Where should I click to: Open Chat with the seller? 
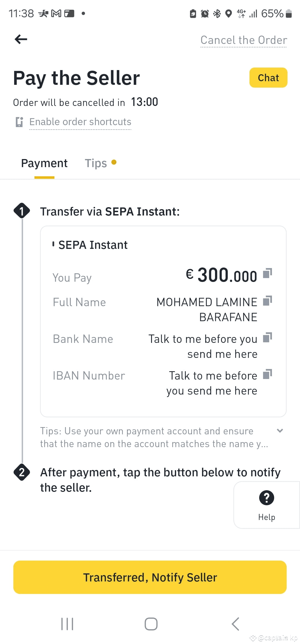pyautogui.click(x=268, y=78)
